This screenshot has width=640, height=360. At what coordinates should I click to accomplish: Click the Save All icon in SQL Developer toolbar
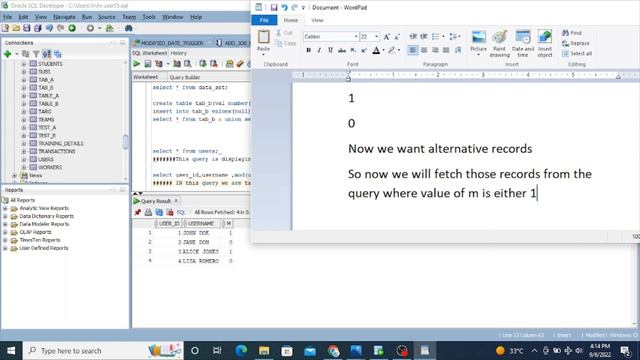pyautogui.click(x=38, y=28)
